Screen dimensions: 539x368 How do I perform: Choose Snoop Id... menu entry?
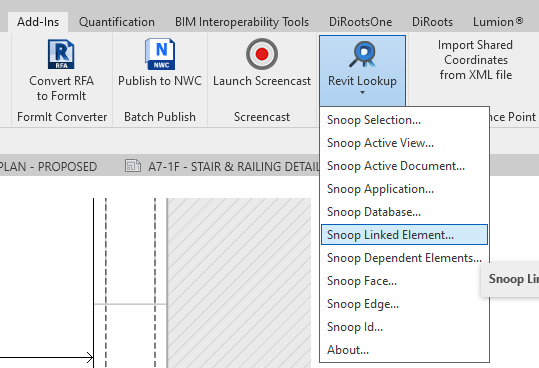pos(405,327)
